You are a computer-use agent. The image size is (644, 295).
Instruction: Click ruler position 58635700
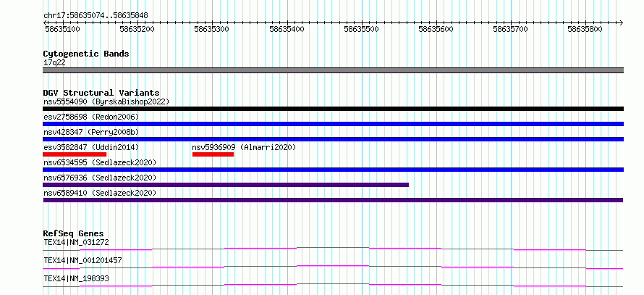(511, 29)
